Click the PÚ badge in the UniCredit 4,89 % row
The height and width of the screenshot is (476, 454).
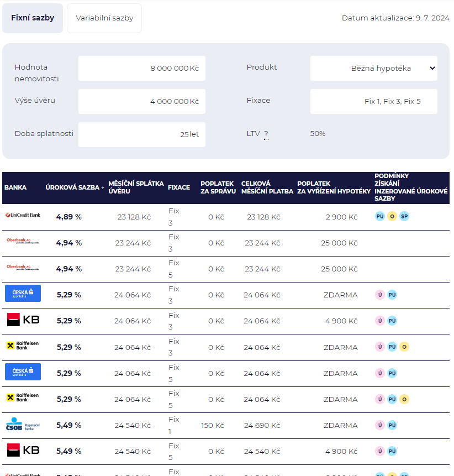379,217
